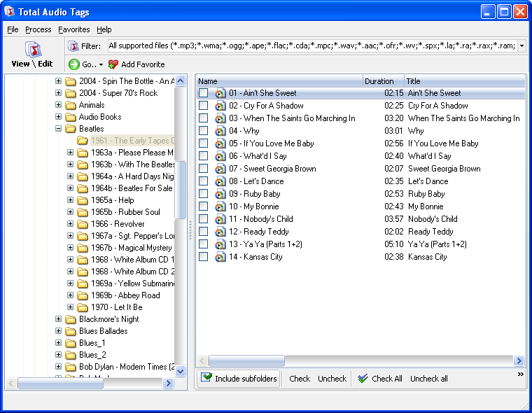This screenshot has width=532, height=413.
Task: Open the File menu
Action: (13, 29)
